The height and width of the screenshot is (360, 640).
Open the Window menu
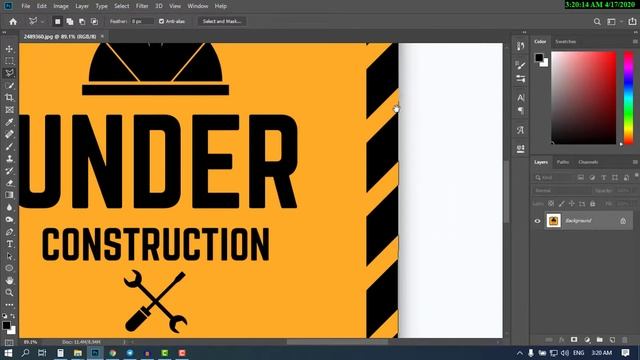tap(198, 6)
